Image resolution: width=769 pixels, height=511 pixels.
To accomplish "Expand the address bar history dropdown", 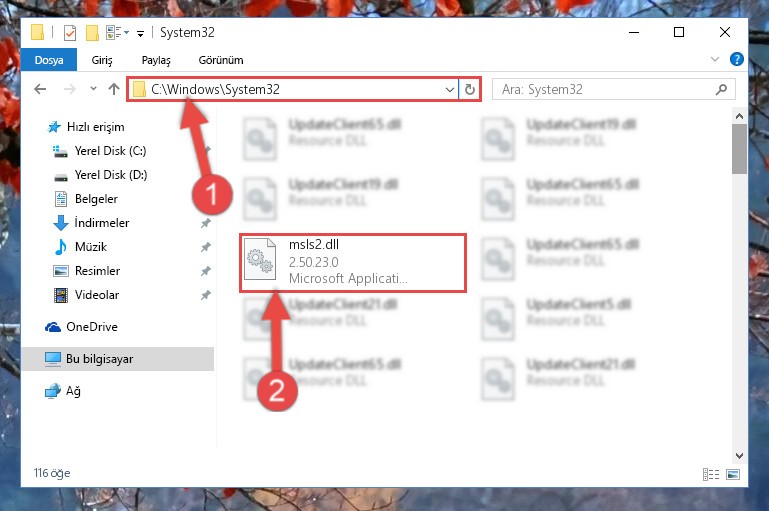I will (x=449, y=89).
